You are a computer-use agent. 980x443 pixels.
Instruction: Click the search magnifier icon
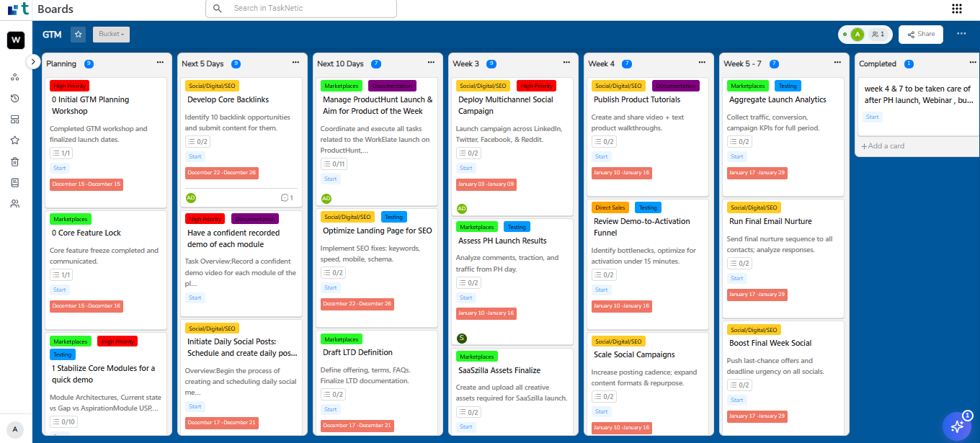[x=218, y=9]
